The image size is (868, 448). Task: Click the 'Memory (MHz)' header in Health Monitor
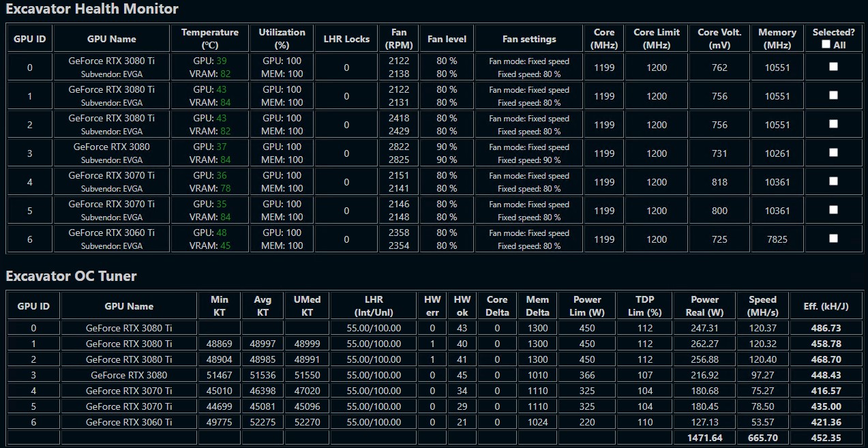click(777, 39)
